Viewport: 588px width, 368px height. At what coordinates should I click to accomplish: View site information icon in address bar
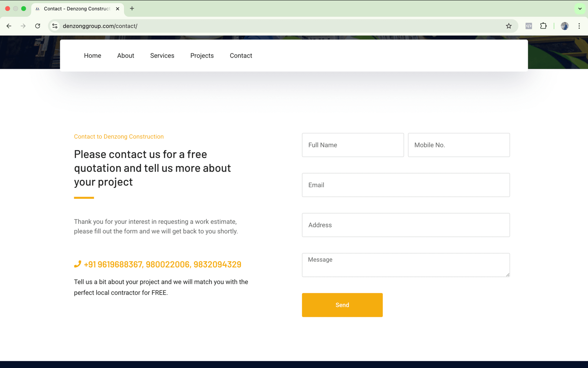click(55, 26)
